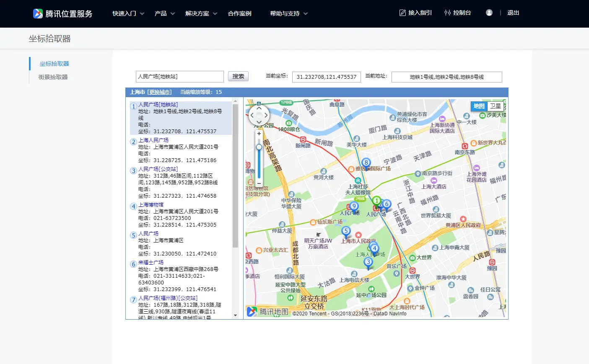
Task: Click the 新闸路 metro station icon on map
Action: pos(303,139)
